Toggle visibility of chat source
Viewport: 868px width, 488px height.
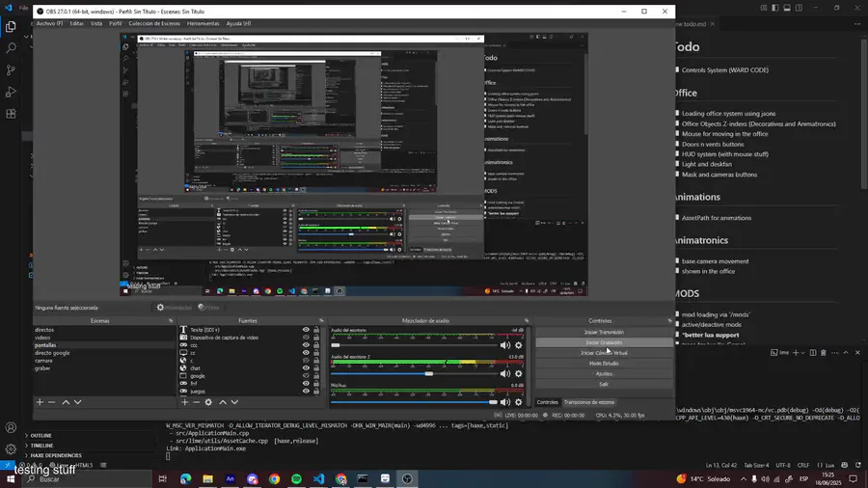[306, 368]
